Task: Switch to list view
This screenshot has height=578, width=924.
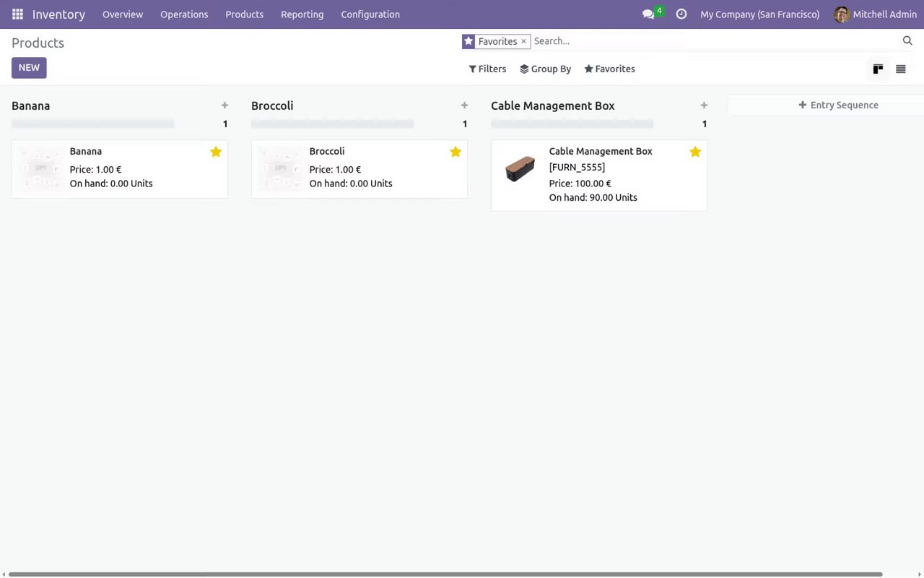Action: pos(901,69)
